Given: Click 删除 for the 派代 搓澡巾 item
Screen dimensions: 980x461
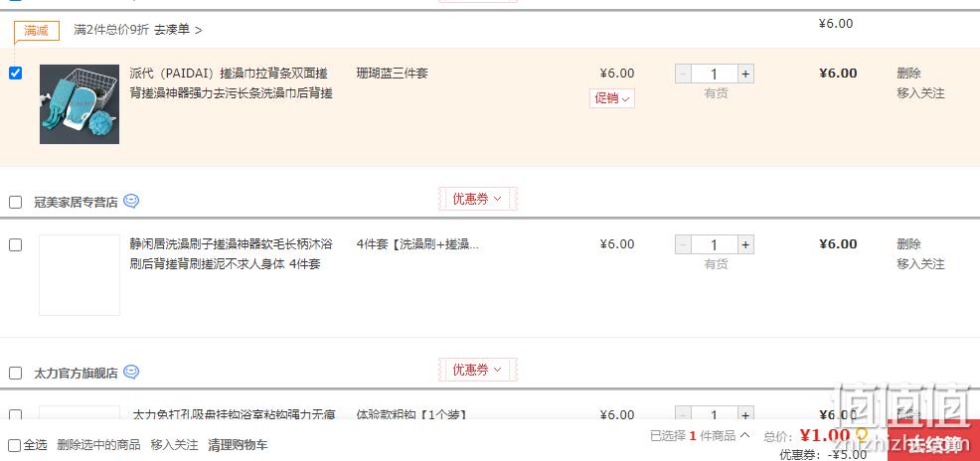Looking at the screenshot, I should coord(908,74).
